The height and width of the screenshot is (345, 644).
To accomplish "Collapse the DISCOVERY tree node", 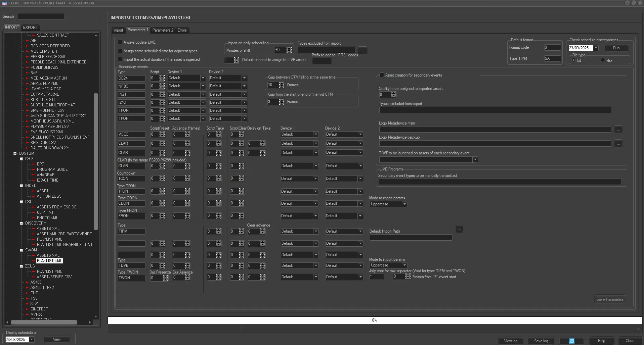I will pyautogui.click(x=22, y=223).
